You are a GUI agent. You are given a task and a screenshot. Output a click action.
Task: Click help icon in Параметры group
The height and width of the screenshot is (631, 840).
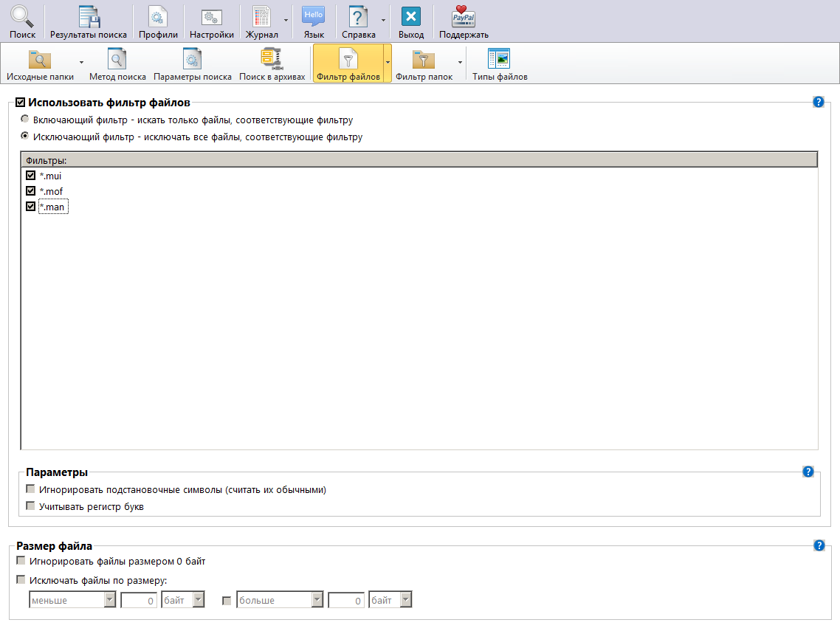(808, 472)
